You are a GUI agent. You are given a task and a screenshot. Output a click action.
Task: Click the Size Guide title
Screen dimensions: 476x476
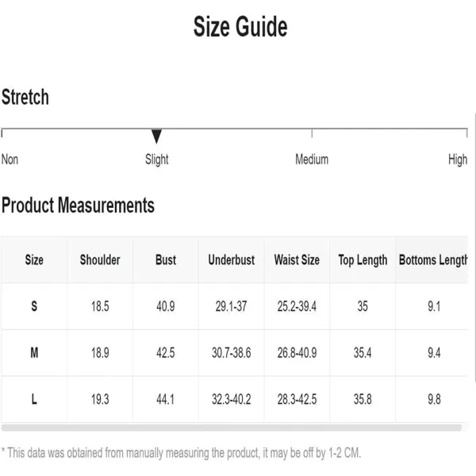(240, 26)
